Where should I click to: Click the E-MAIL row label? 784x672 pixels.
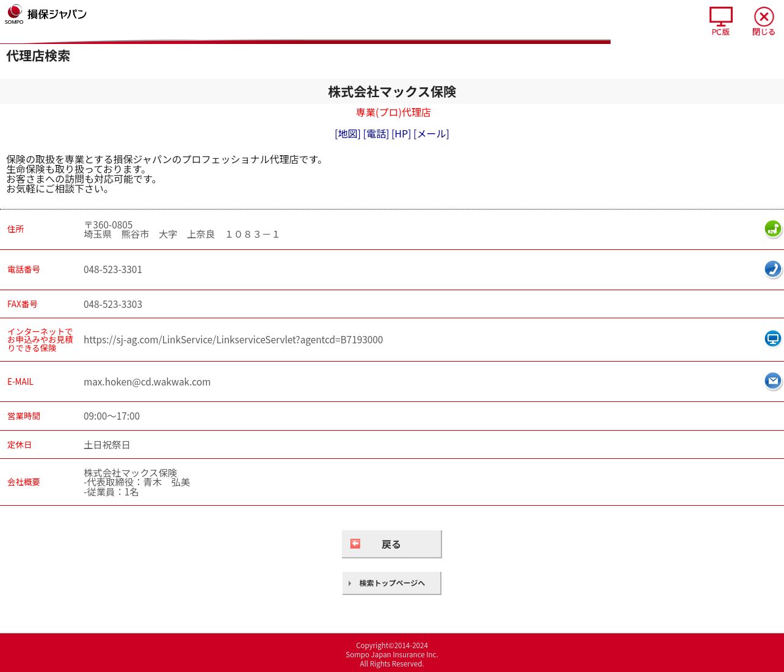(20, 382)
